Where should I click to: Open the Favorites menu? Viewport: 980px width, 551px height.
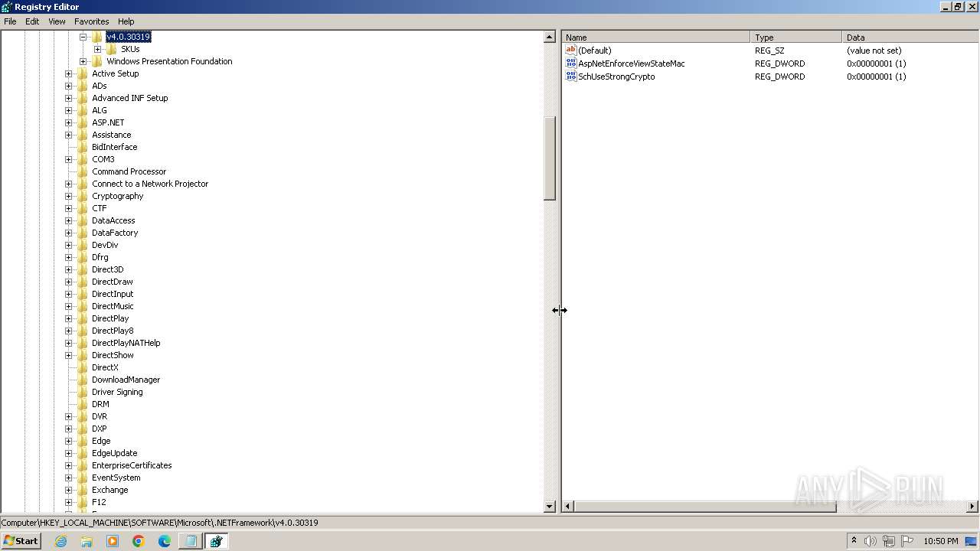point(91,21)
